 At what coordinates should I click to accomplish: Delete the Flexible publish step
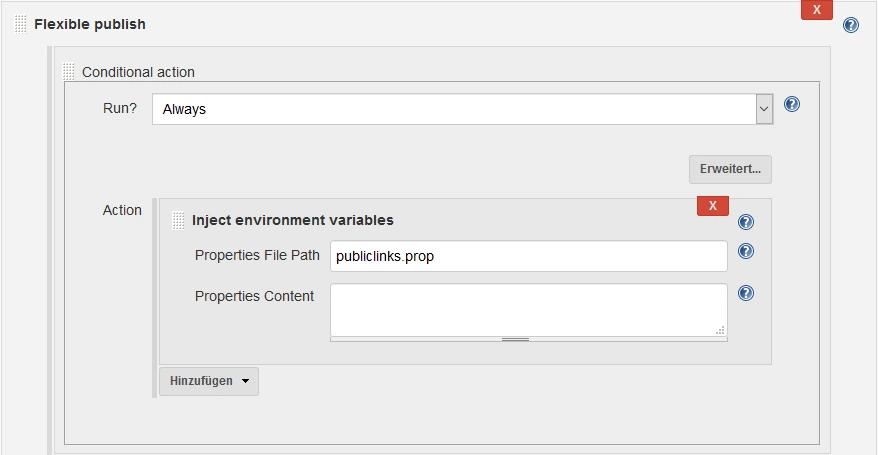point(816,10)
